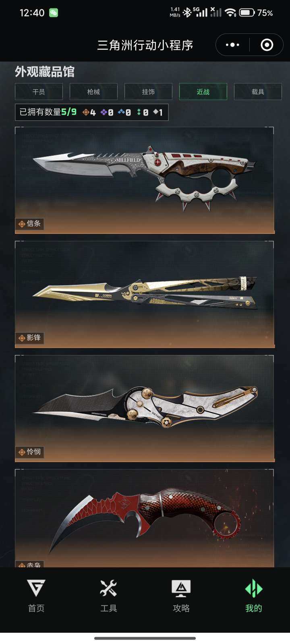Tap the purple rarity count icon

[104, 112]
